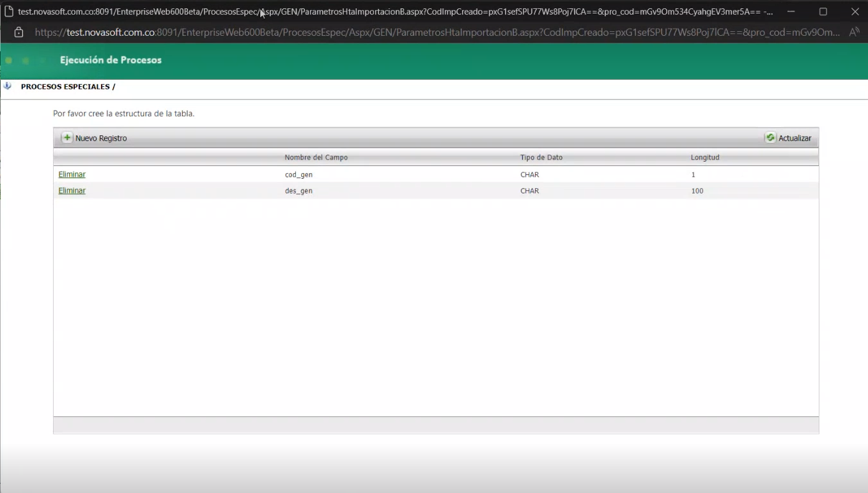Minimize the browser window

[791, 11]
